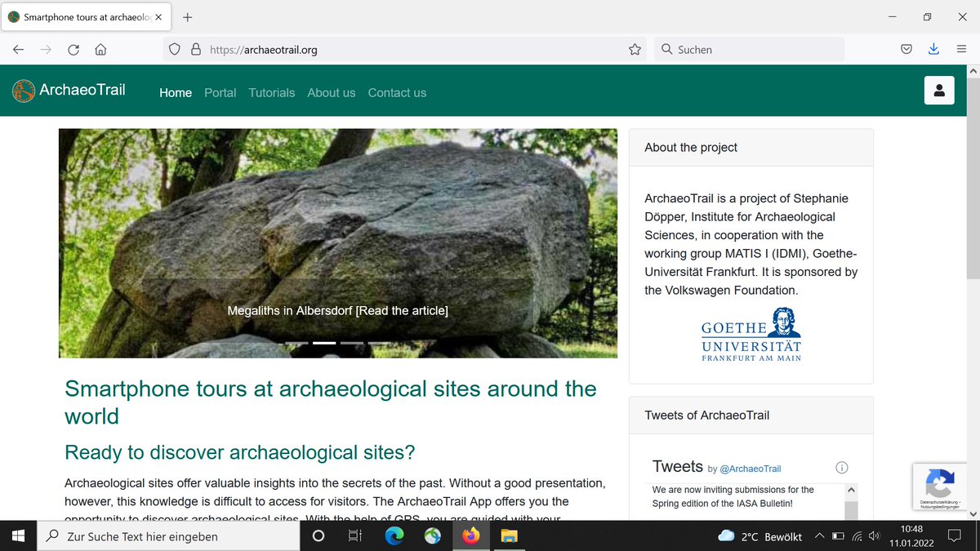Click the Firefox icon in the taskbar
The width and height of the screenshot is (980, 551).
tap(471, 536)
